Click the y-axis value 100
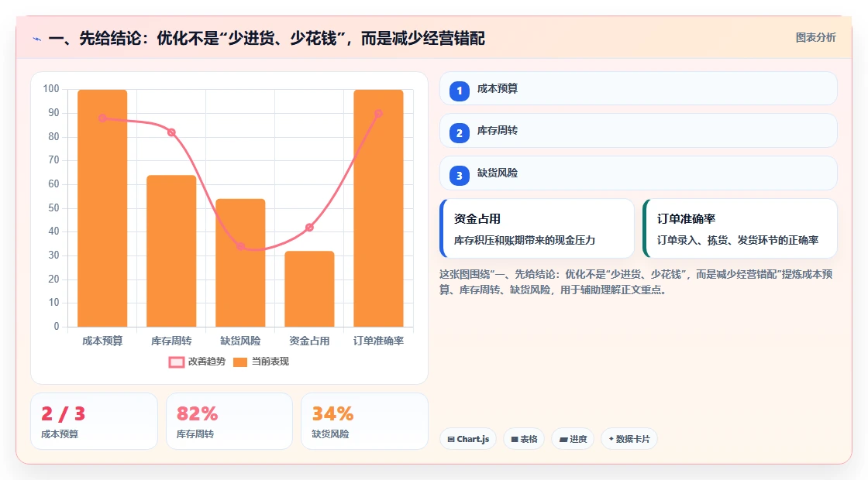This screenshot has height=480, width=868. pyautogui.click(x=51, y=89)
